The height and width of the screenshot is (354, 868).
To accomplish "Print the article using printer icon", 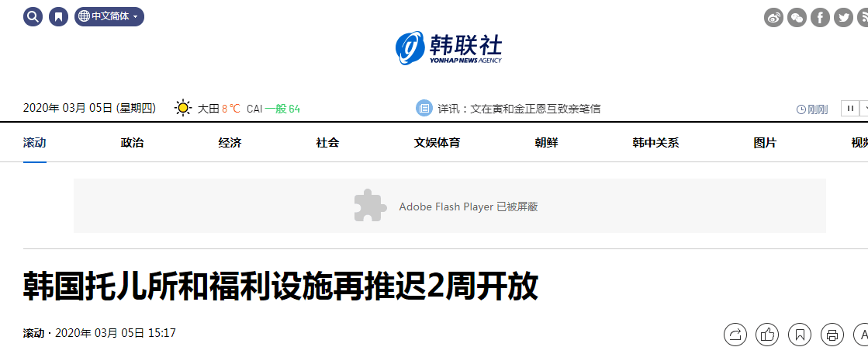I will click(832, 334).
